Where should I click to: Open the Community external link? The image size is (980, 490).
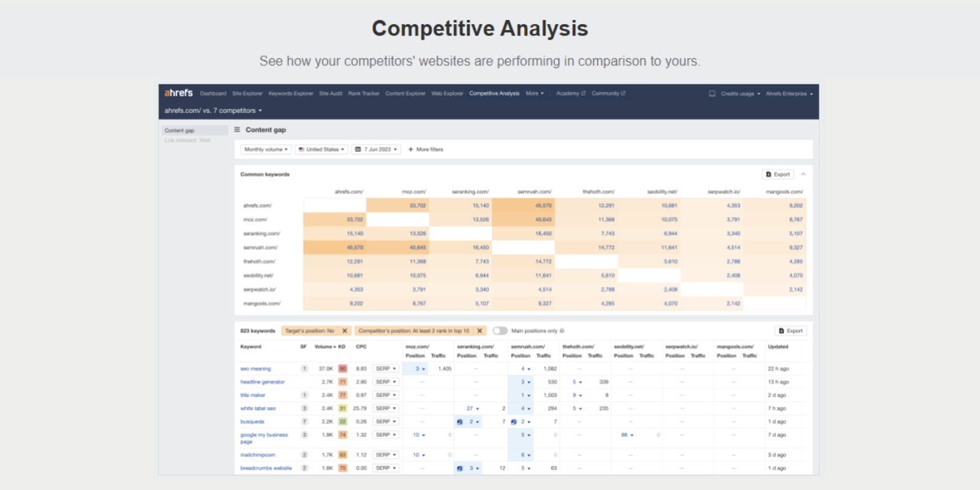coord(608,94)
